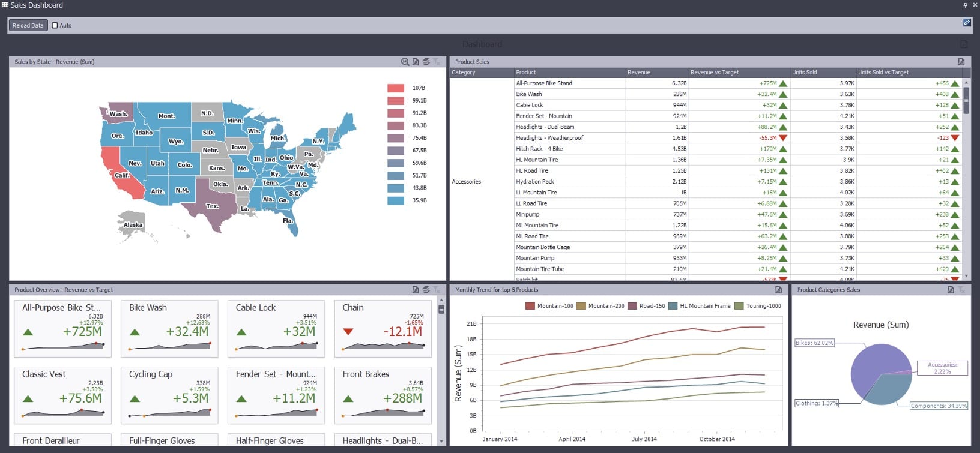Click export icon in Product Categories Sales panel
This screenshot has width=980, height=453.
point(951,290)
